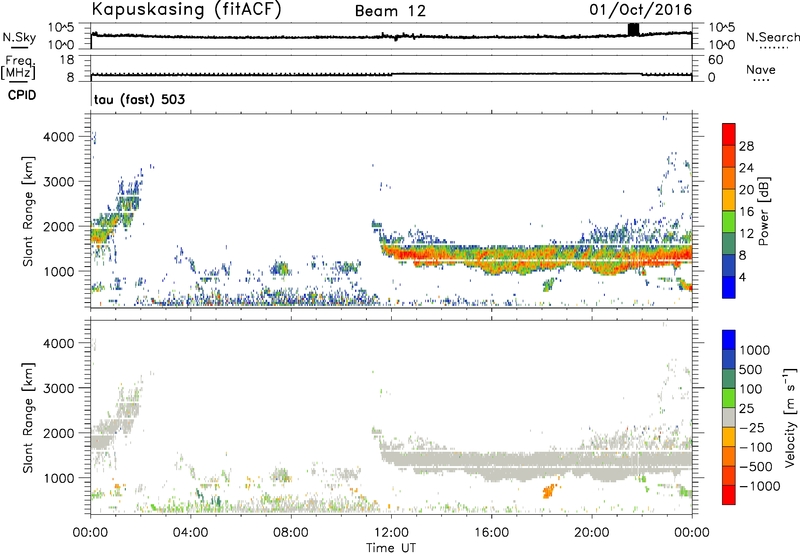
Task: Click the 4000 range tick in the power panel
Action: [59, 137]
